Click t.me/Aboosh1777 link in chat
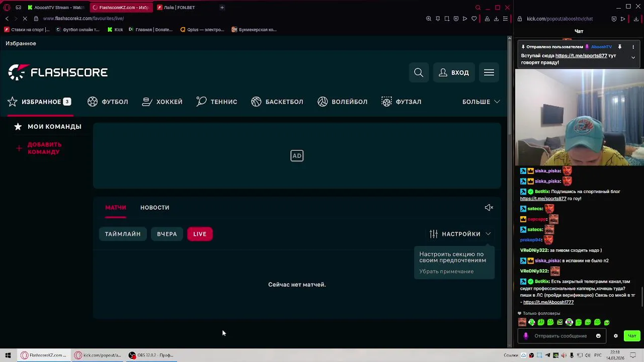Screen dimensions: 644x362 pyautogui.click(x=548, y=302)
